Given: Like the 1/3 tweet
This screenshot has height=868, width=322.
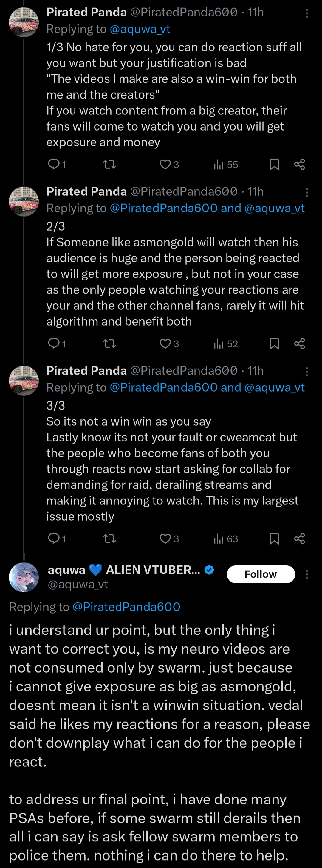Looking at the screenshot, I should (165, 165).
